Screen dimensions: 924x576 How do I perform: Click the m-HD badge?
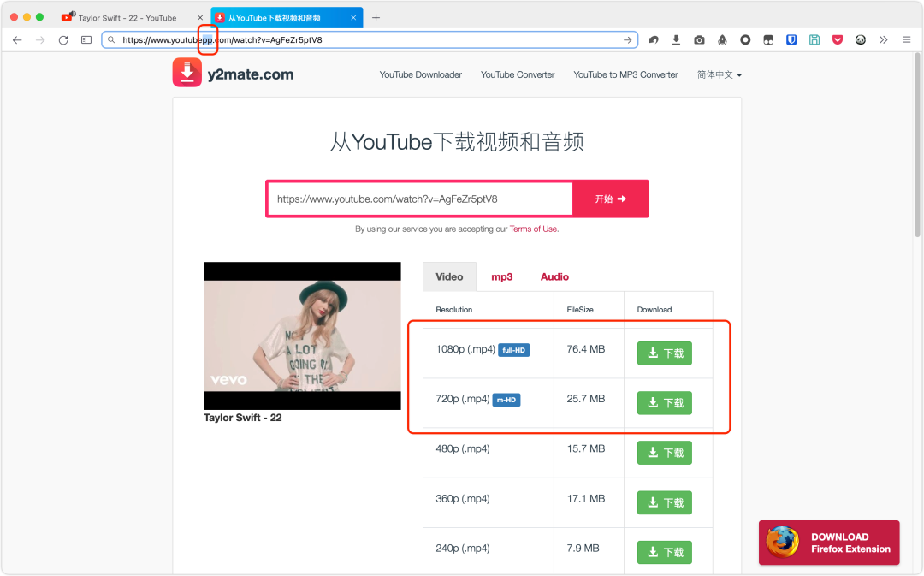coord(506,400)
